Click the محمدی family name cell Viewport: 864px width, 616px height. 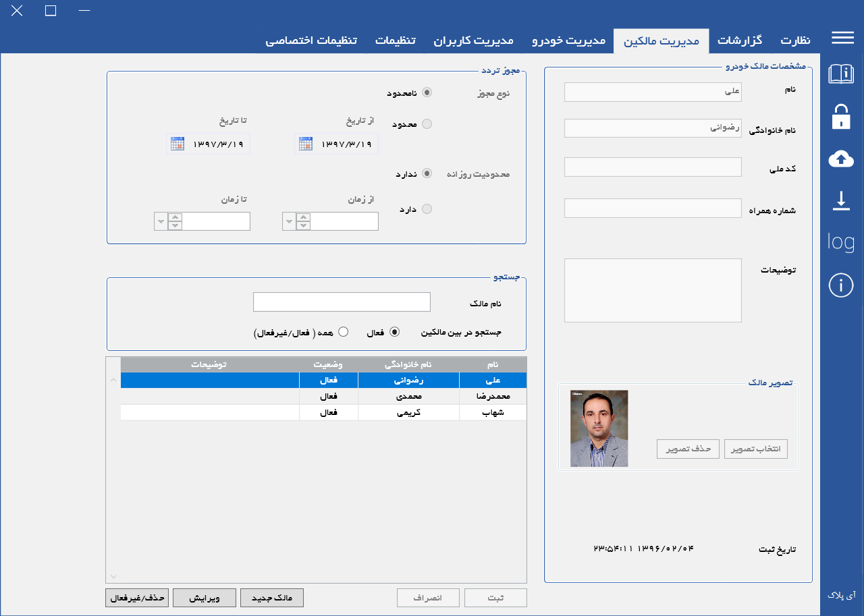(408, 397)
